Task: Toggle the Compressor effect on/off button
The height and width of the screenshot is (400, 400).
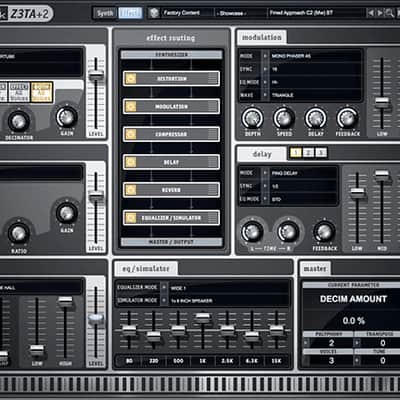Action: click(131, 134)
